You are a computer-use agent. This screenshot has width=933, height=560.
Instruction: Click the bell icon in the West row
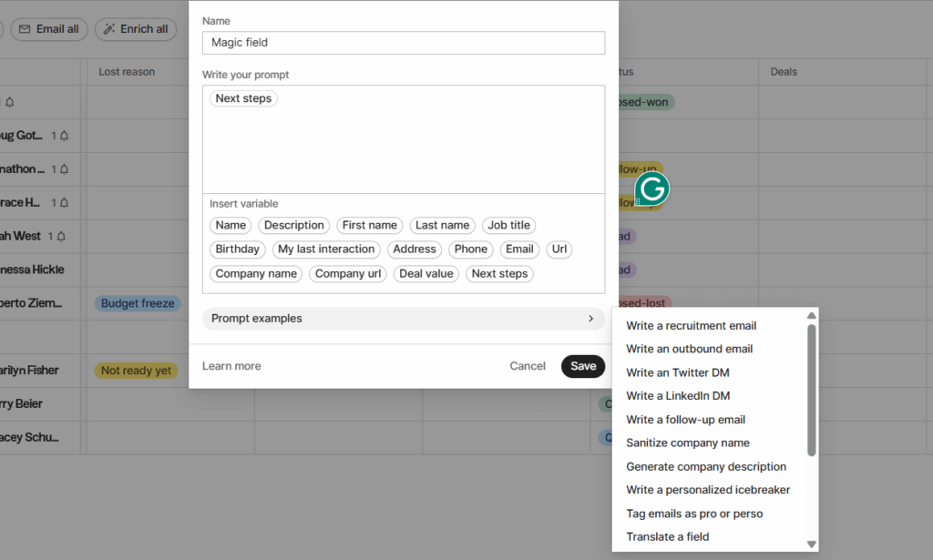tap(61, 237)
